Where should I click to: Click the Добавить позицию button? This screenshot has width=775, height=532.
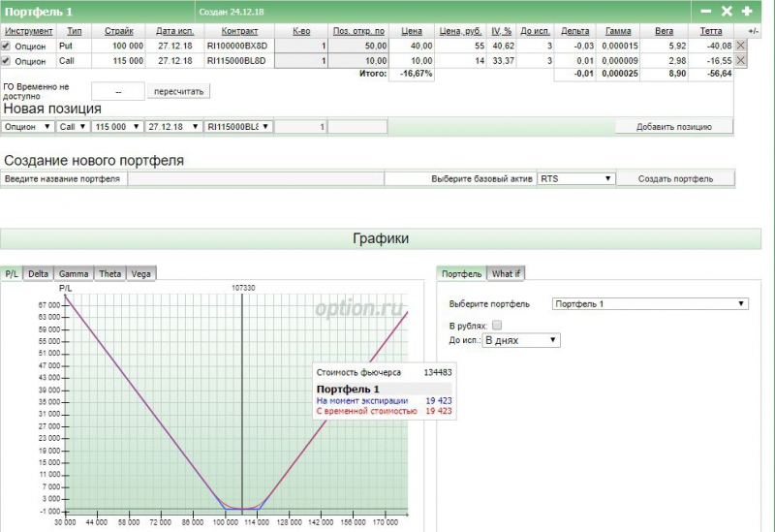point(673,127)
